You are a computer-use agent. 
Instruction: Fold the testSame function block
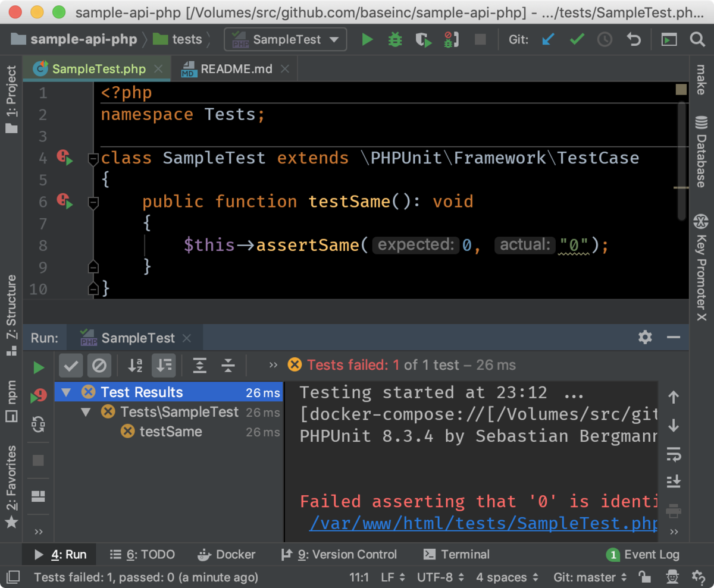point(93,203)
